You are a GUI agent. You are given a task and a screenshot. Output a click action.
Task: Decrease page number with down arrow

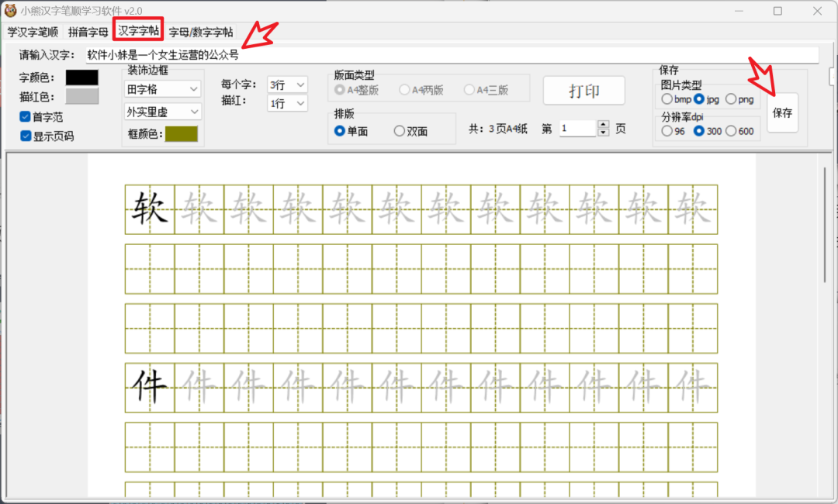[x=604, y=133]
